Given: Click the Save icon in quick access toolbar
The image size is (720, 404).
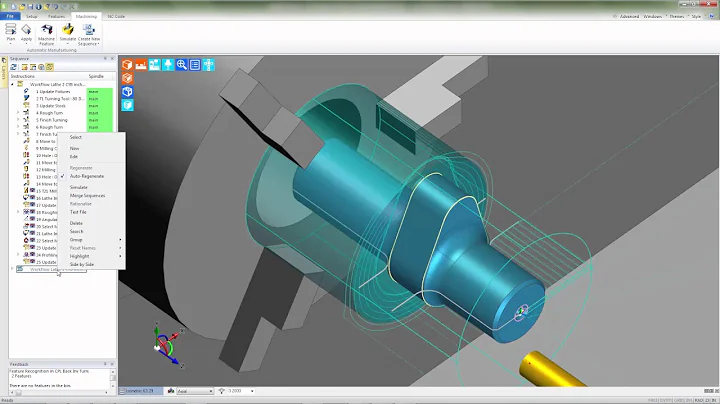Looking at the screenshot, I should 30,6.
